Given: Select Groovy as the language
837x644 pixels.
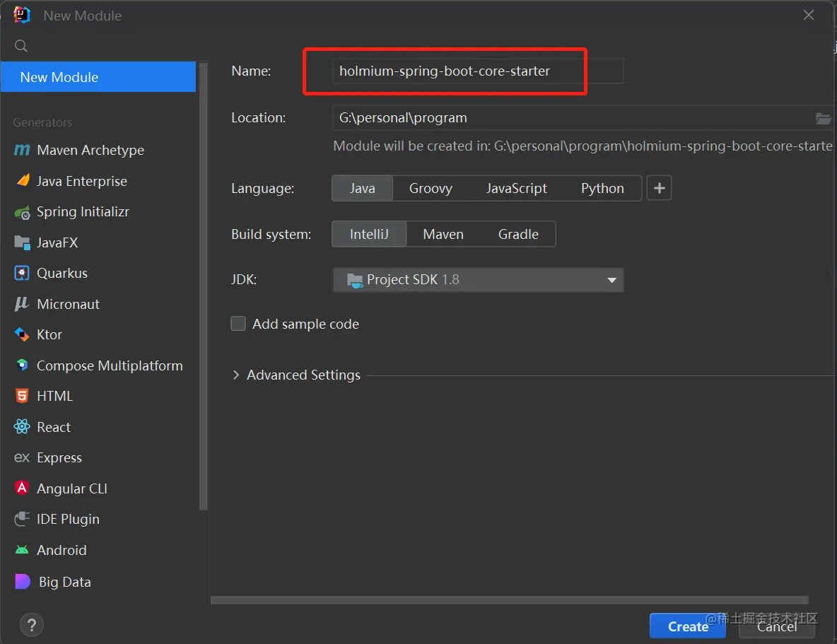Looking at the screenshot, I should pos(431,189).
